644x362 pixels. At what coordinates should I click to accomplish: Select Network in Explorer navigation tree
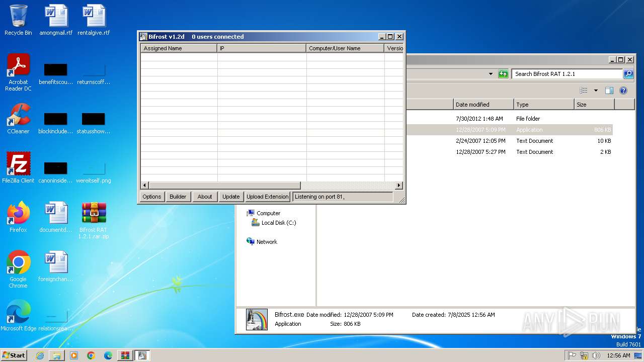coord(262,242)
